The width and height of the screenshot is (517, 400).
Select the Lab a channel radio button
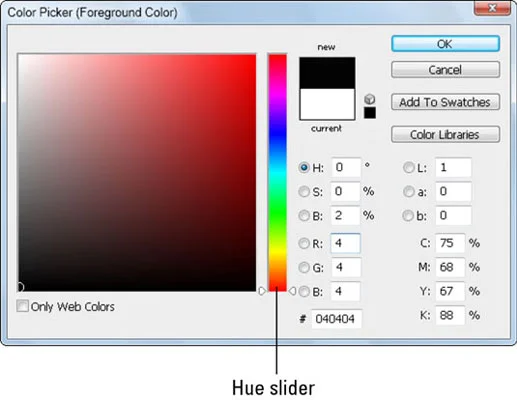[408, 192]
